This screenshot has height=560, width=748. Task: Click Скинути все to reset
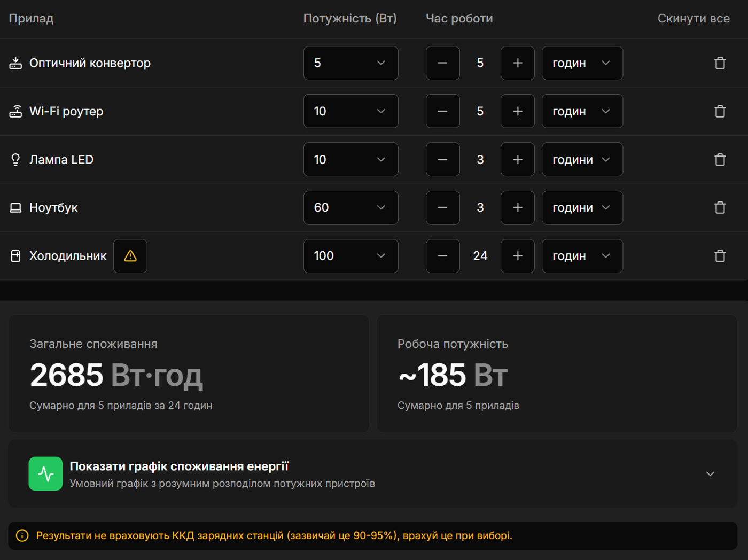click(693, 19)
